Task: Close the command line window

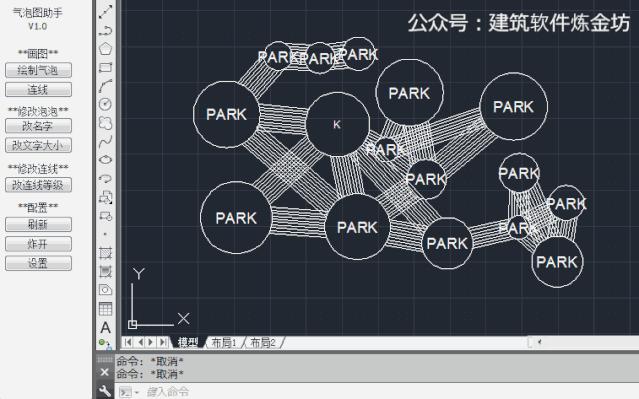Action: coord(105,372)
